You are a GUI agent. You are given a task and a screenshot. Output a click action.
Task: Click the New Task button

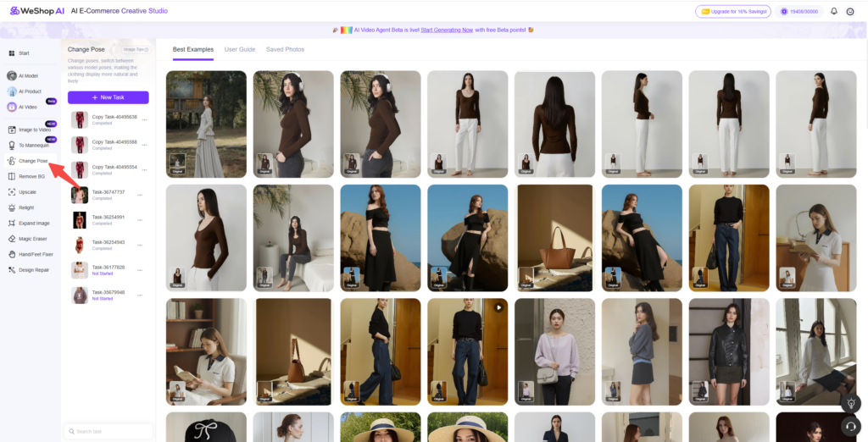[108, 97]
